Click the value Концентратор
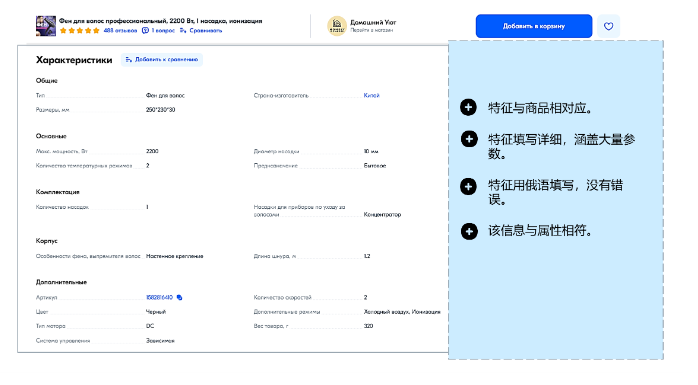Image resolution: width=698 pixels, height=385 pixels. [x=382, y=215]
